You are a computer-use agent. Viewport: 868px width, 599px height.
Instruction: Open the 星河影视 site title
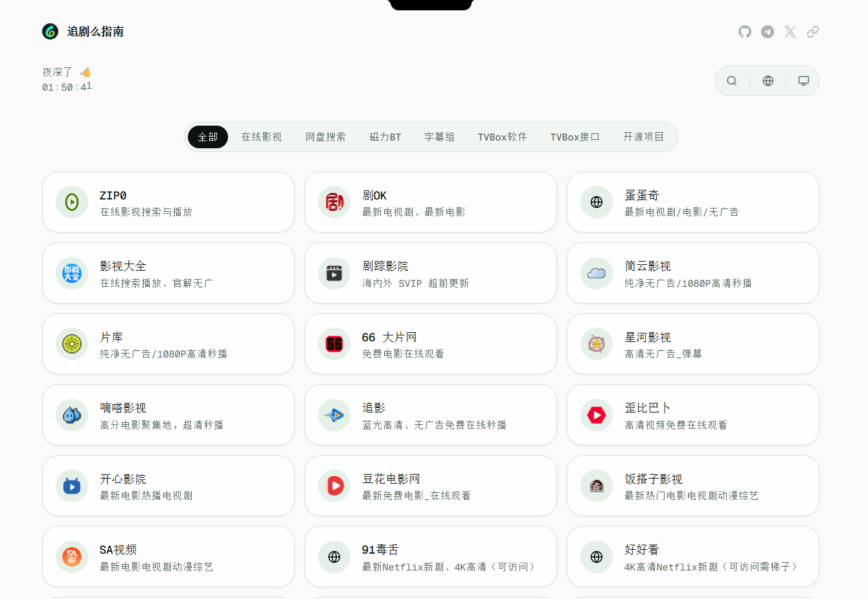click(648, 337)
